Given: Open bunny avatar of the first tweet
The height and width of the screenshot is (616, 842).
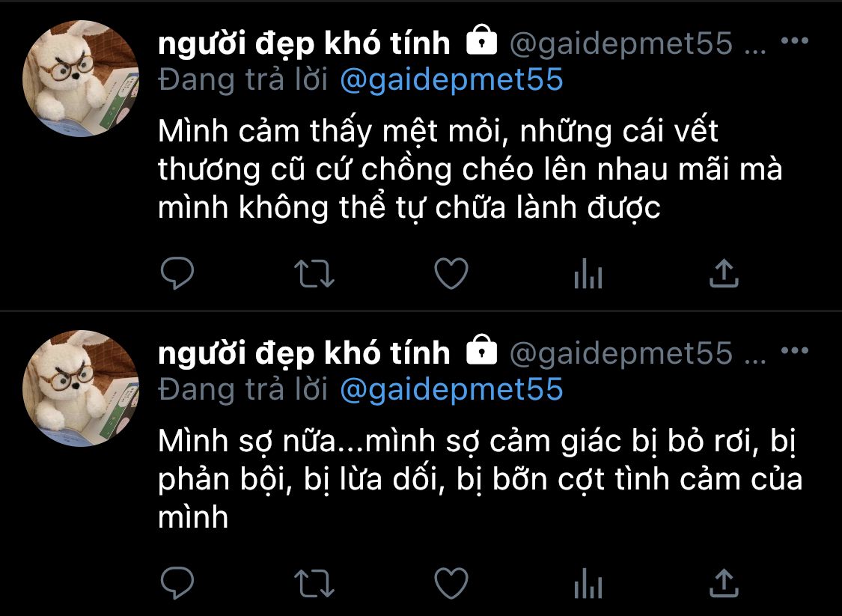Looking at the screenshot, I should (x=81, y=79).
